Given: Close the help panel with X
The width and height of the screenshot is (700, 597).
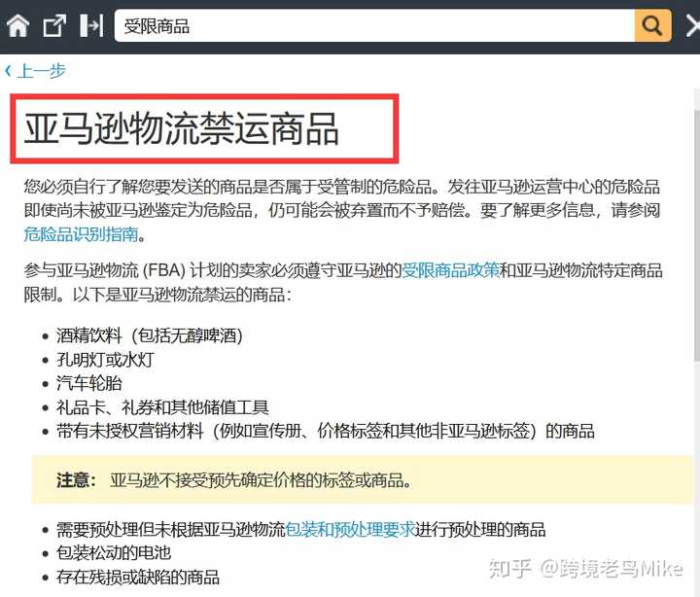Looking at the screenshot, I should [693, 26].
